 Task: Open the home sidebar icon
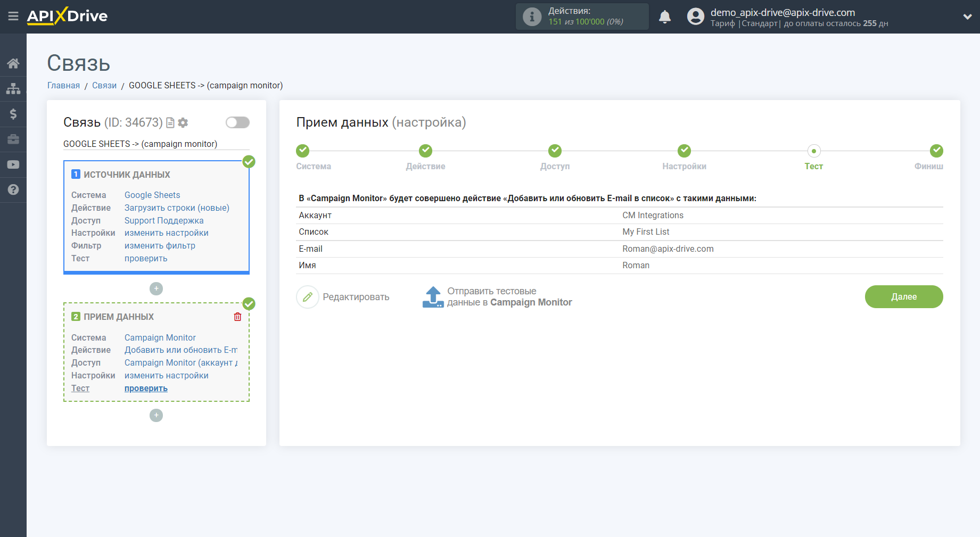pyautogui.click(x=13, y=63)
